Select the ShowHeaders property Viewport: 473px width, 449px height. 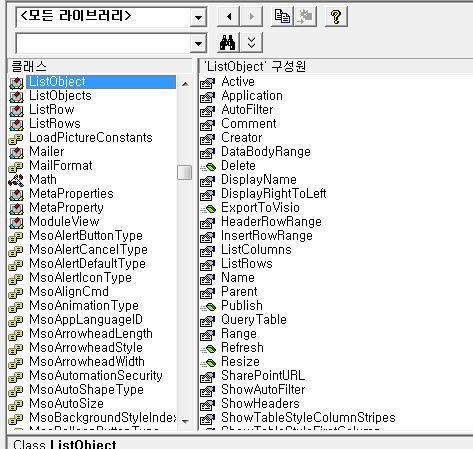click(x=260, y=404)
